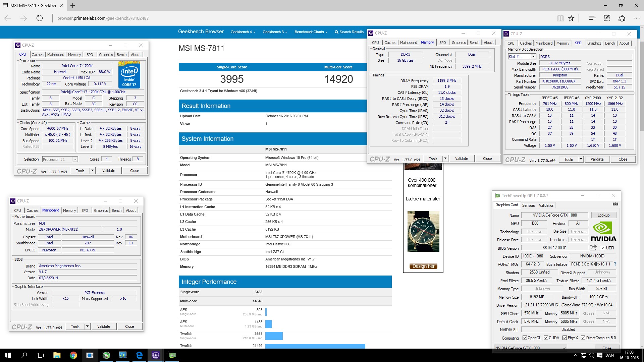Open Graphics tab in CPU-Z Memory window
The height and width of the screenshot is (362, 644).
(x=459, y=43)
